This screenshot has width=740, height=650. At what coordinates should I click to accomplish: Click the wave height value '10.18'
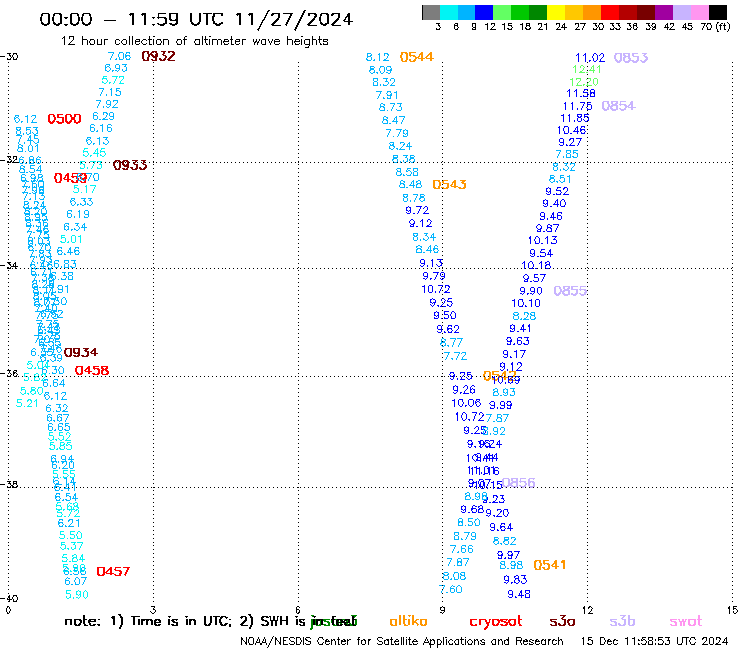536,265
